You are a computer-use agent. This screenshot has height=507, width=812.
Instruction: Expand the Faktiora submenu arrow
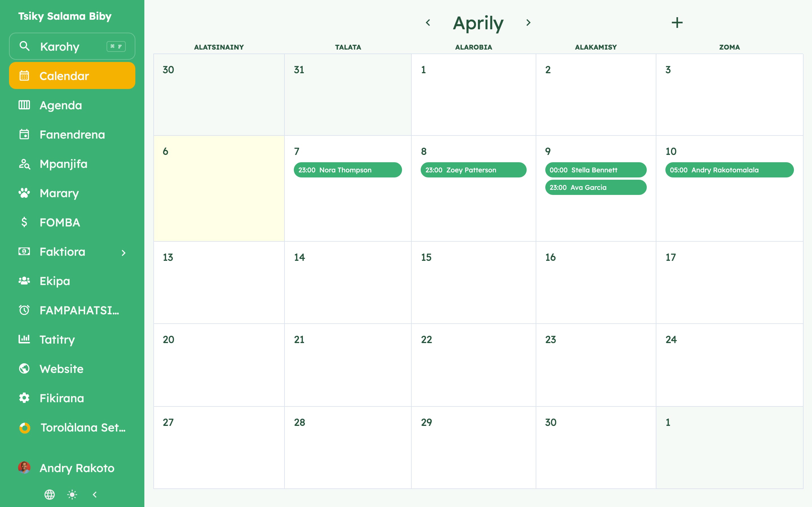(x=123, y=252)
